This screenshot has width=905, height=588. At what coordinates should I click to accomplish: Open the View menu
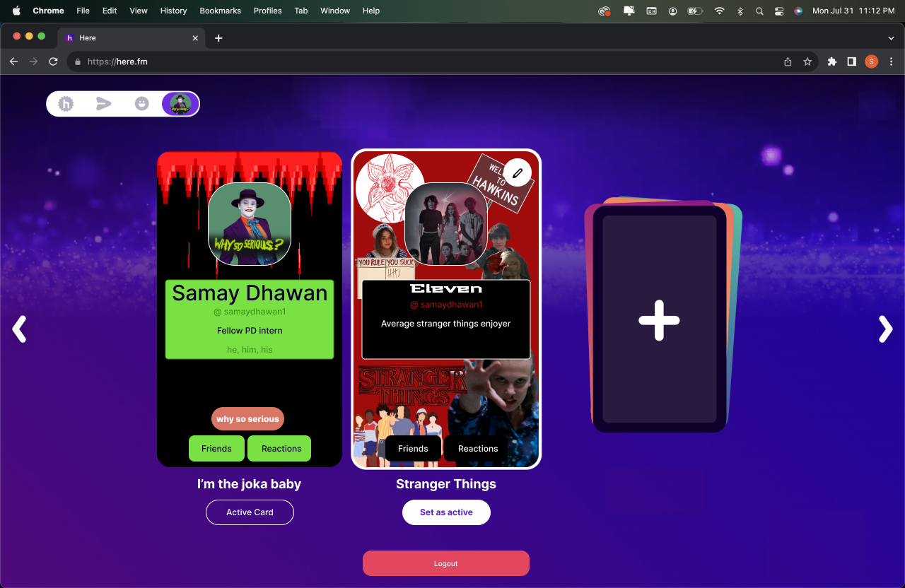pyautogui.click(x=139, y=11)
